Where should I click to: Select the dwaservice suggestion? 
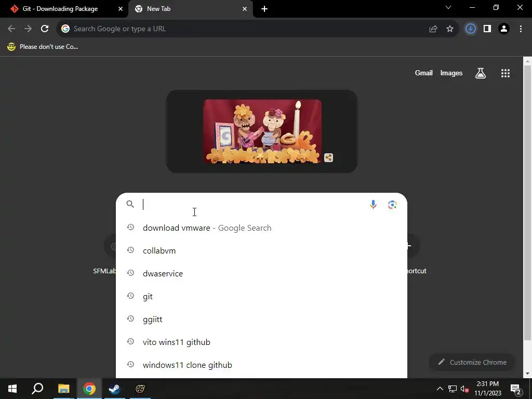[x=261, y=273]
